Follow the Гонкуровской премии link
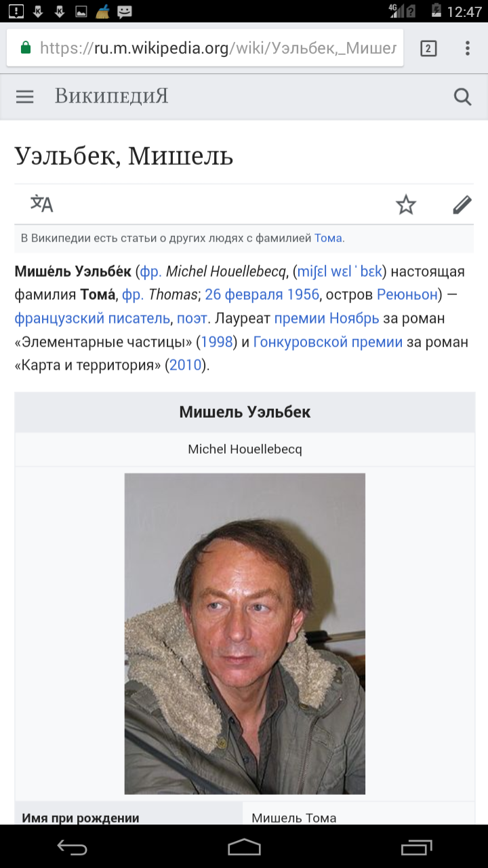The image size is (488, 868). pos(327,342)
